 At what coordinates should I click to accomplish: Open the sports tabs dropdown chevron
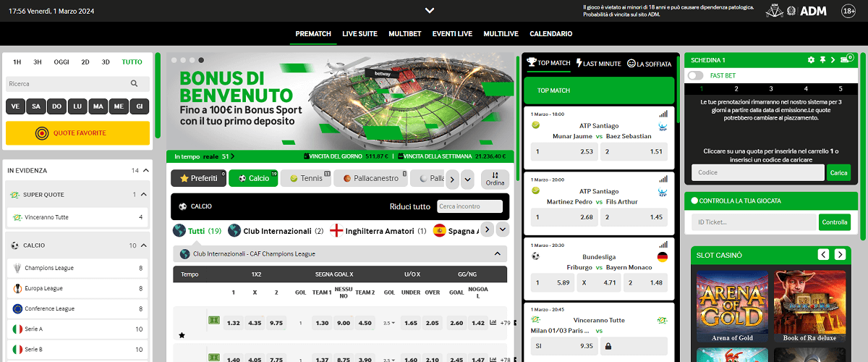(467, 179)
